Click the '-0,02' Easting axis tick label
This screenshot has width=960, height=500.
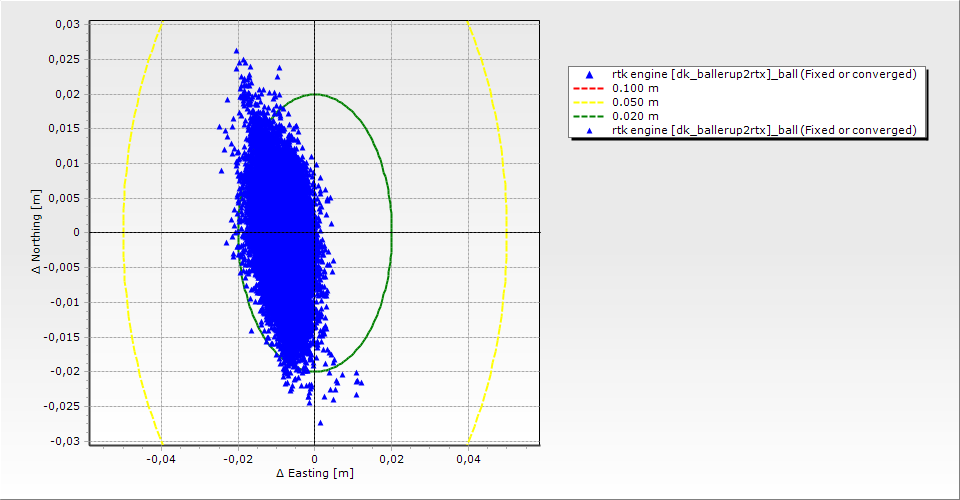(x=238, y=459)
